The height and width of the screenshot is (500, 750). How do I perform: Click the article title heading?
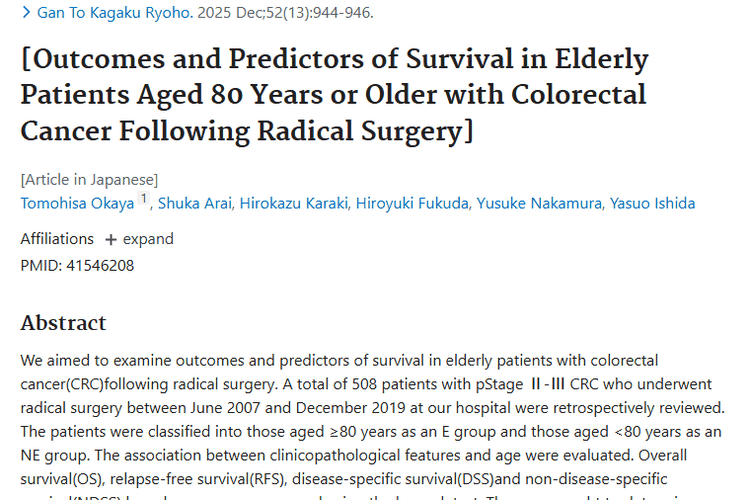click(x=334, y=95)
